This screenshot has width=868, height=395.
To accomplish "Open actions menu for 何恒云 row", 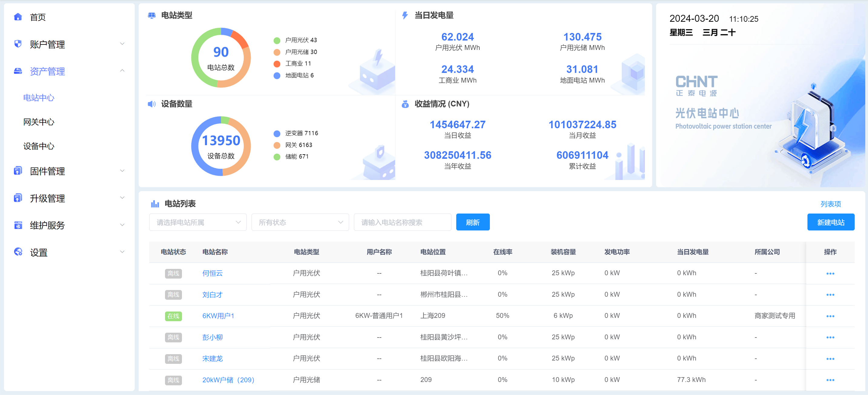I will click(x=830, y=273).
